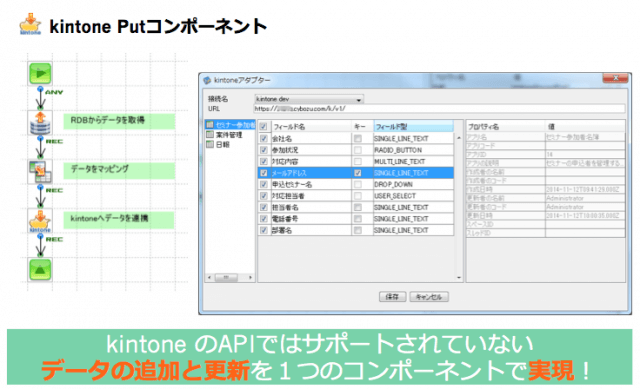The image size is (640, 389).
Task: Click the tree scrollbar right arrow
Action: 250,278
